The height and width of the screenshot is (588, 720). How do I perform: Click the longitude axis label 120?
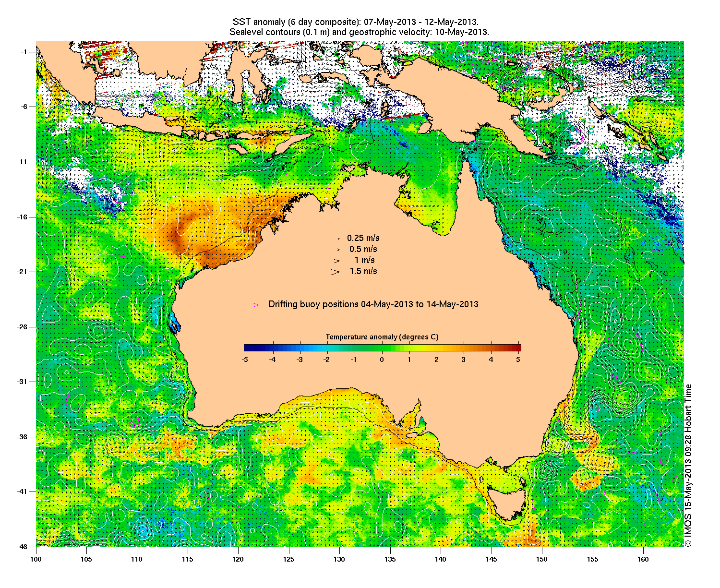(x=238, y=559)
